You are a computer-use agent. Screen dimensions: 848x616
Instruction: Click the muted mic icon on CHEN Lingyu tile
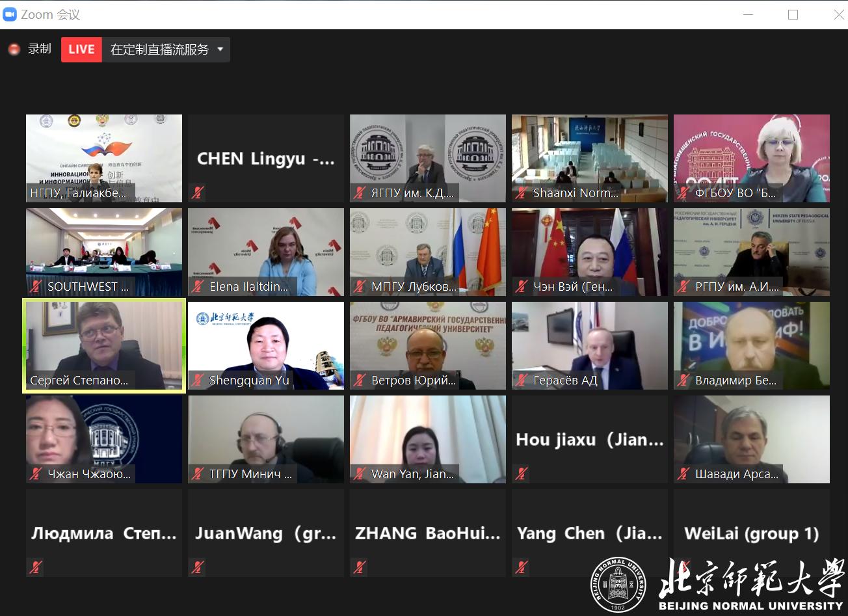pos(198,193)
